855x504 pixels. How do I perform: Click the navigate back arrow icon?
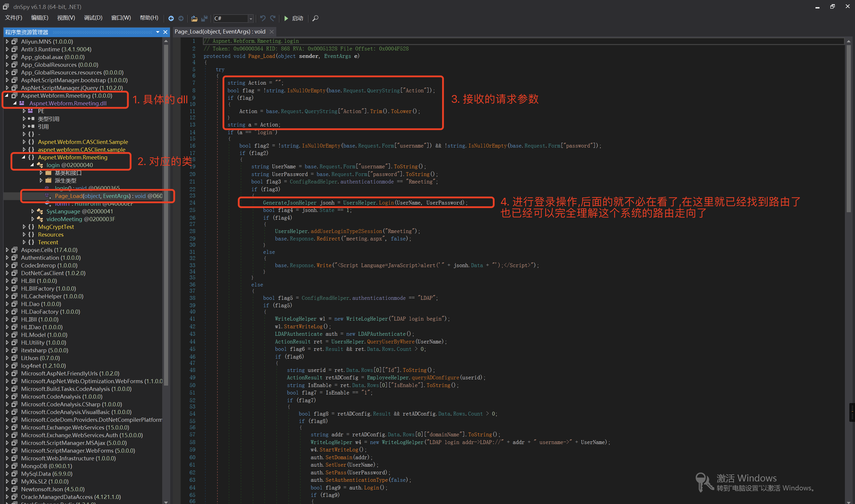point(171,18)
